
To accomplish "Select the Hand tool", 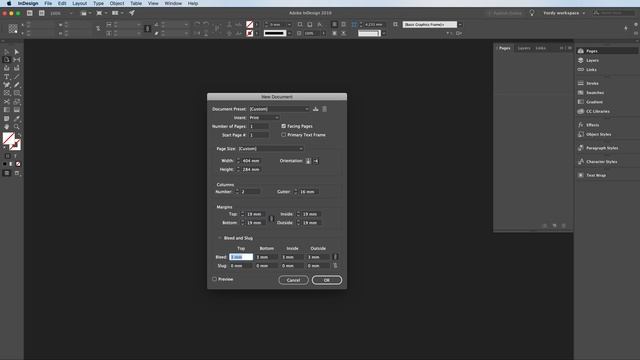I will 7,127.
